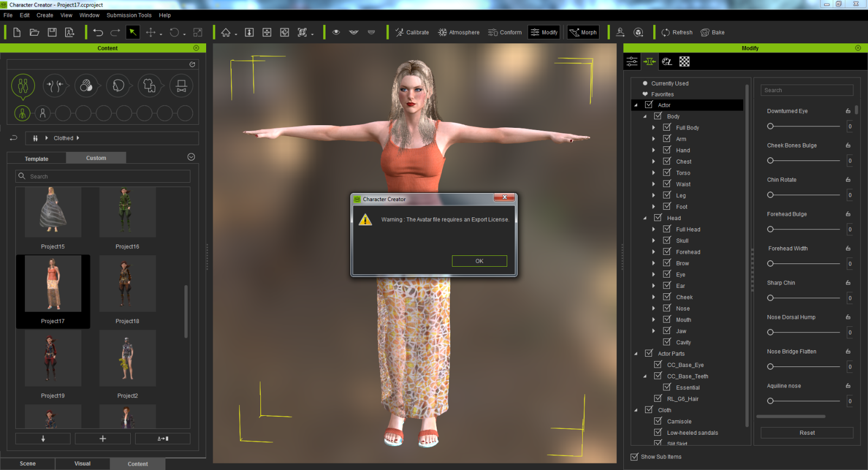The width and height of the screenshot is (868, 470).
Task: Open the File menu
Action: click(8, 15)
